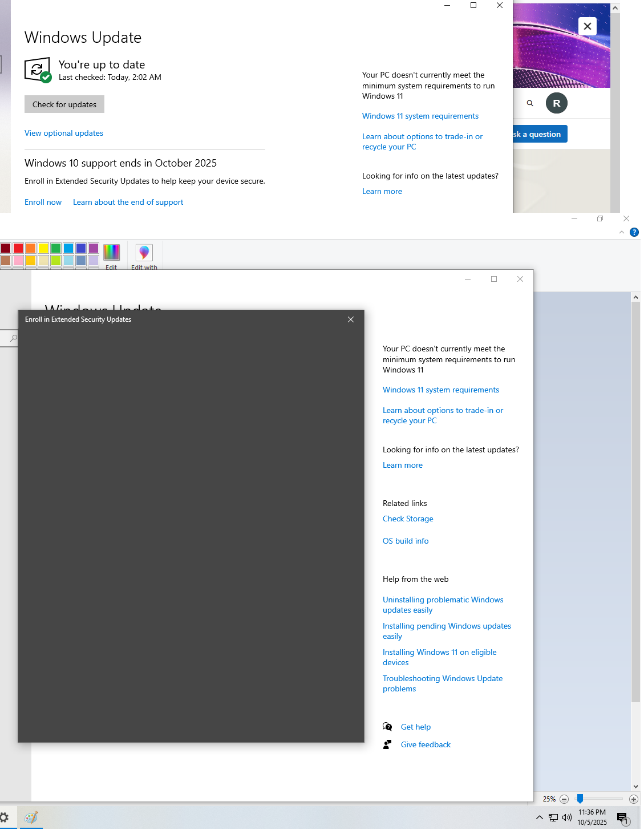Pick the orange color swatch

[31, 248]
